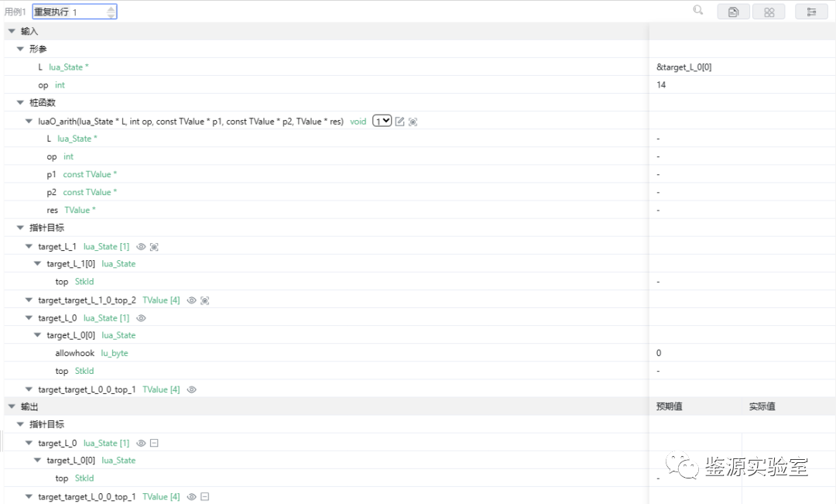Toggle eye visibility for input target_target_L_0_0_top_1
Screen dimensions: 836x504
click(x=192, y=389)
